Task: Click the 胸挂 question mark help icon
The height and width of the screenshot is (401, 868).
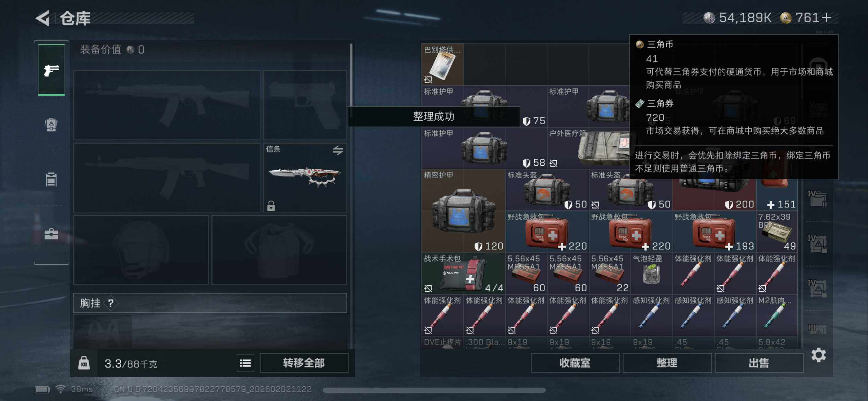Action: (x=111, y=303)
